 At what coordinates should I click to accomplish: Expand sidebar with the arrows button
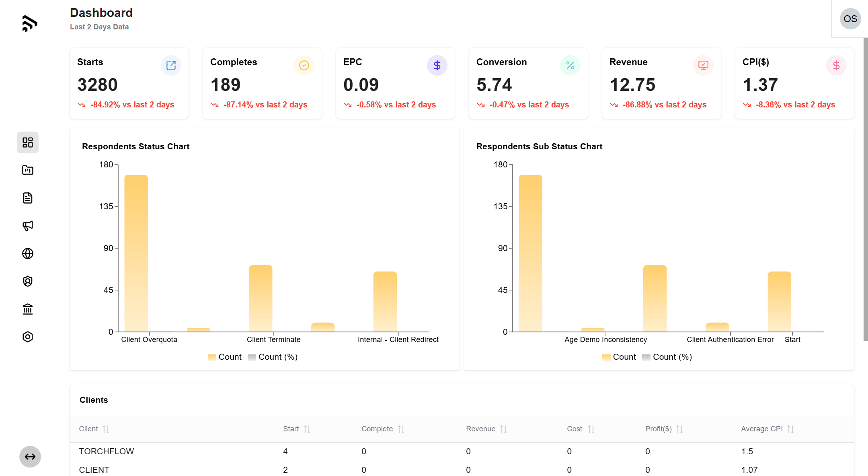tap(30, 457)
